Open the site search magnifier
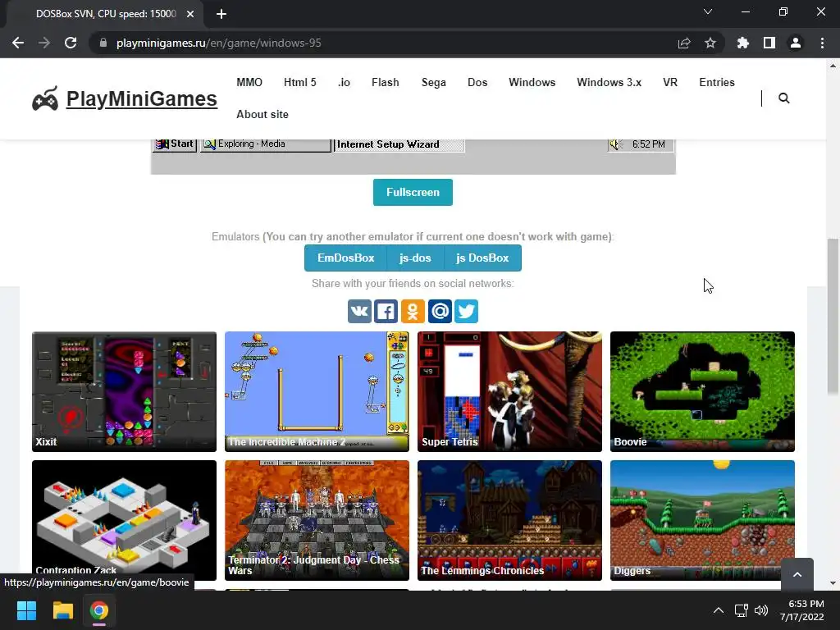The image size is (840, 630). point(783,98)
